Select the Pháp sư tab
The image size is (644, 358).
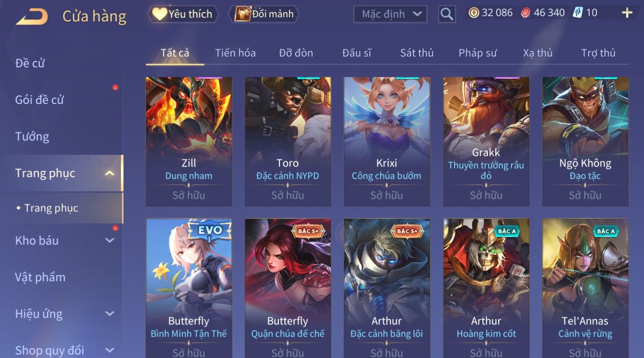pos(478,53)
